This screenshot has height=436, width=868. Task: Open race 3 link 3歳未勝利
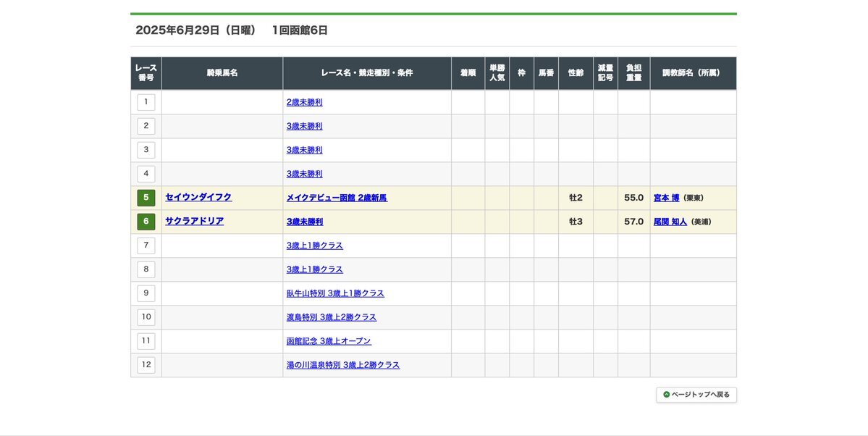[305, 150]
